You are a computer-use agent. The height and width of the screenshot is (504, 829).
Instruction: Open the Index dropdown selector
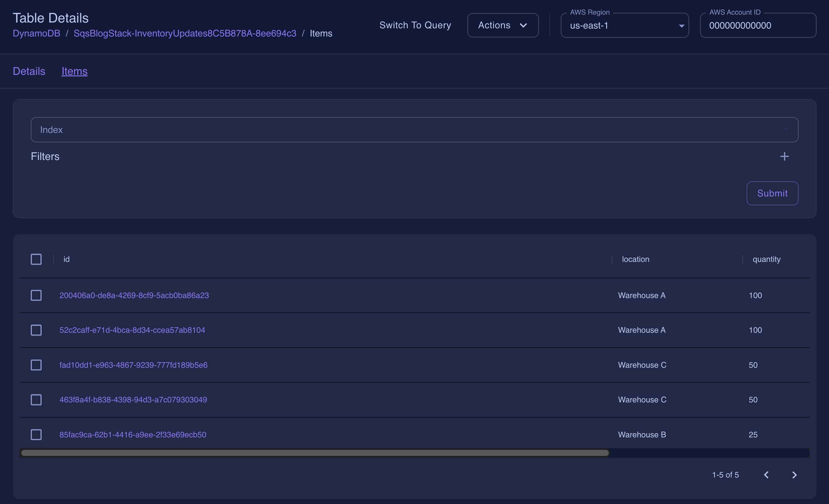[415, 130]
